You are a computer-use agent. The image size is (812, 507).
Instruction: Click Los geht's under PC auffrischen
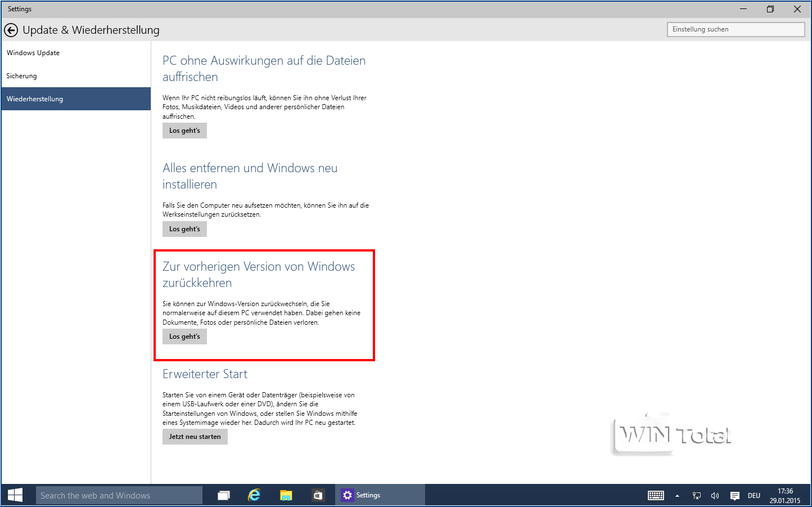point(184,131)
